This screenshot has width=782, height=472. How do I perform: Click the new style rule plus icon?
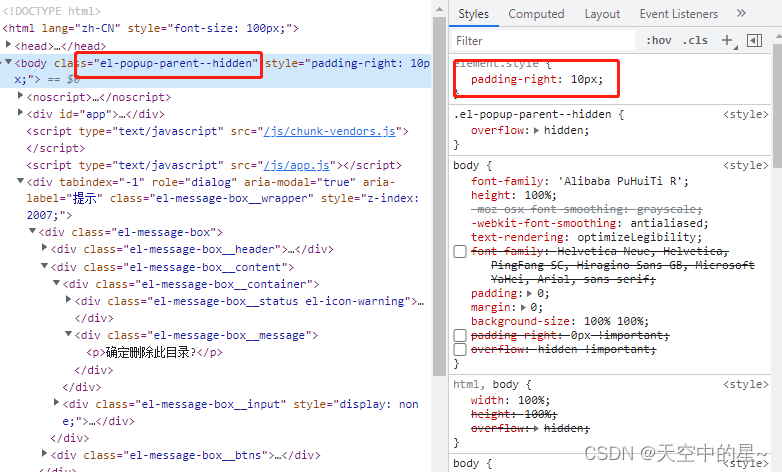point(728,41)
